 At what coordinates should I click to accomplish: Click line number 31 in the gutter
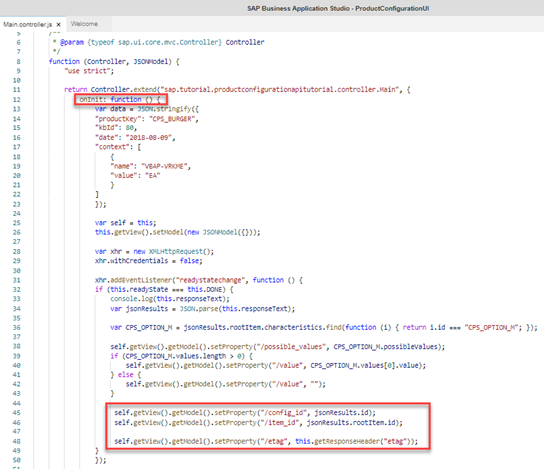(17, 280)
